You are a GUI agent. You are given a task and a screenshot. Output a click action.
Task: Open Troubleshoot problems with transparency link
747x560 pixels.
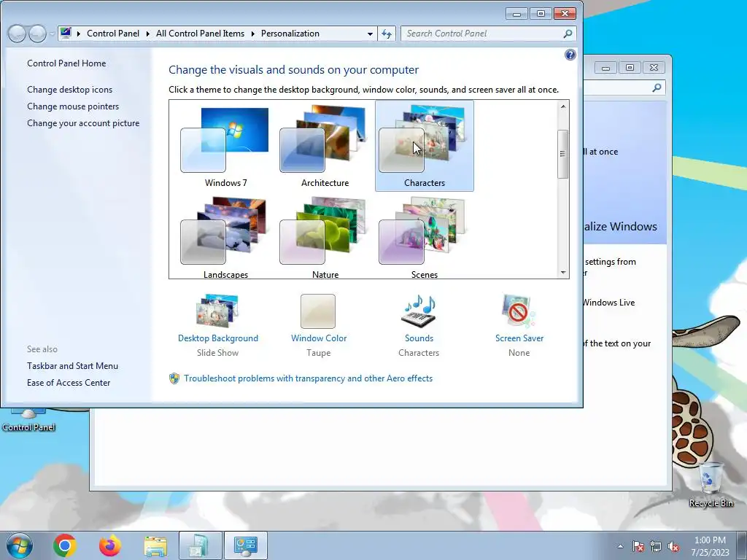point(309,378)
